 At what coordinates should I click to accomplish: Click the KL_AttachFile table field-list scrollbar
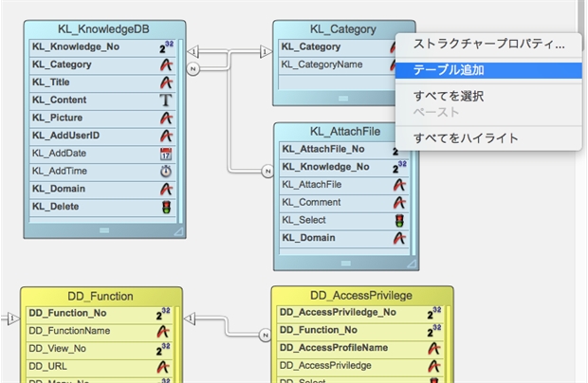[x=413, y=199]
